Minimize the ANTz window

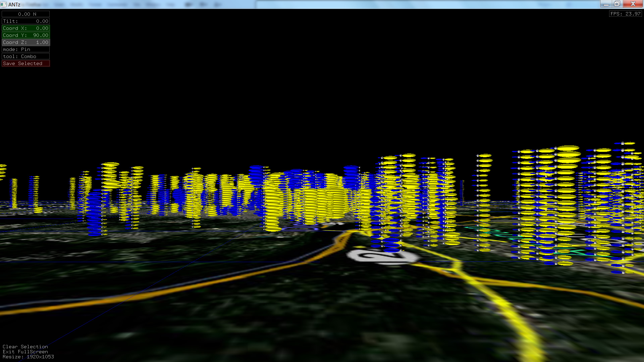coord(606,4)
